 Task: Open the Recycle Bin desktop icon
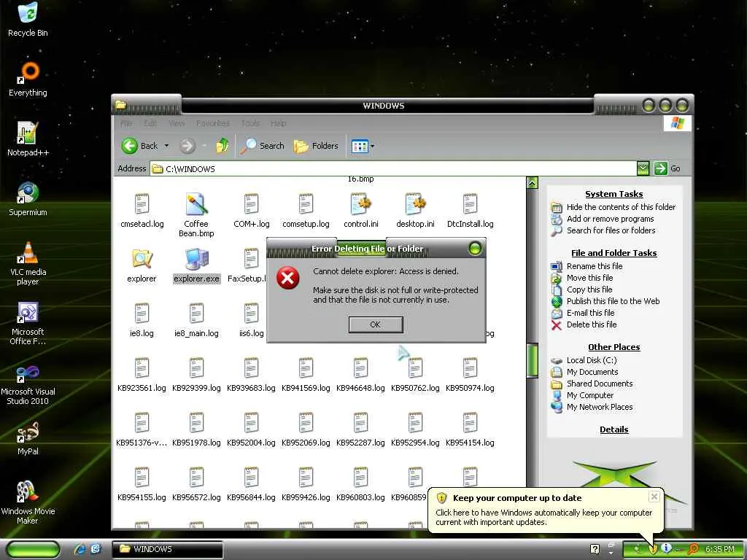[x=28, y=20]
